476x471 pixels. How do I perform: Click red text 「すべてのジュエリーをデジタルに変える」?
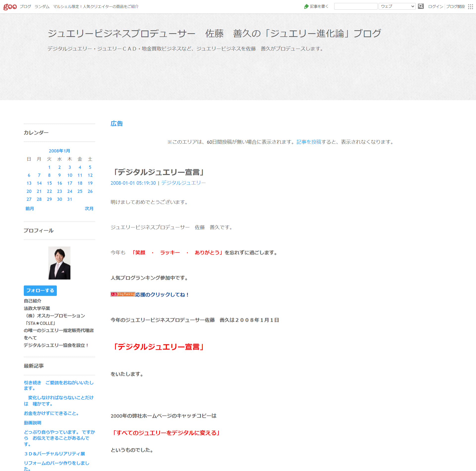tap(166, 433)
